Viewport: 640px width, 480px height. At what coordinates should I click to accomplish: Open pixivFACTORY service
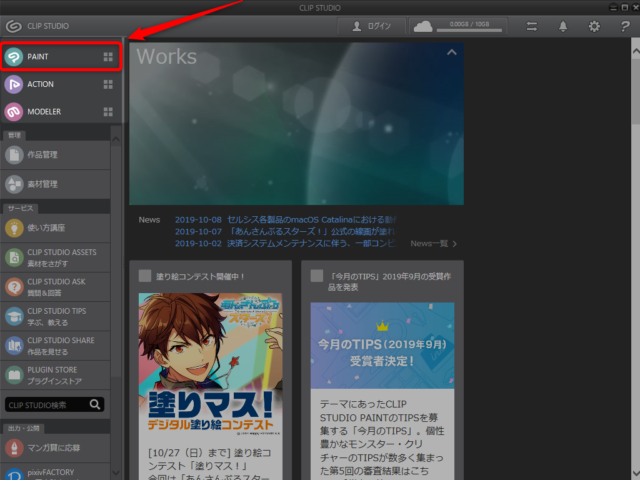55,472
